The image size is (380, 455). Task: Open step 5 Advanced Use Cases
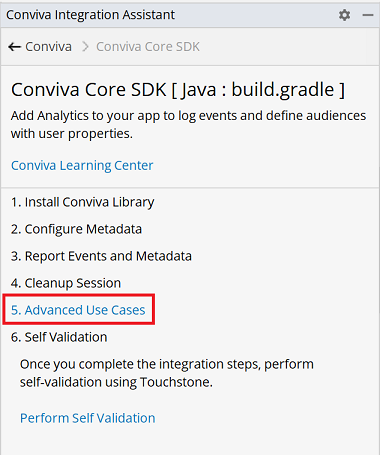78,310
